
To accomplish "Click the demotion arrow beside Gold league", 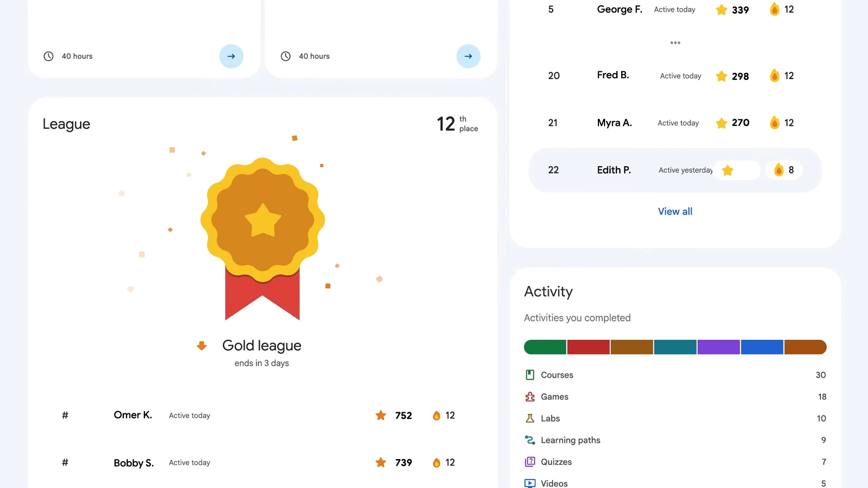I will click(202, 345).
